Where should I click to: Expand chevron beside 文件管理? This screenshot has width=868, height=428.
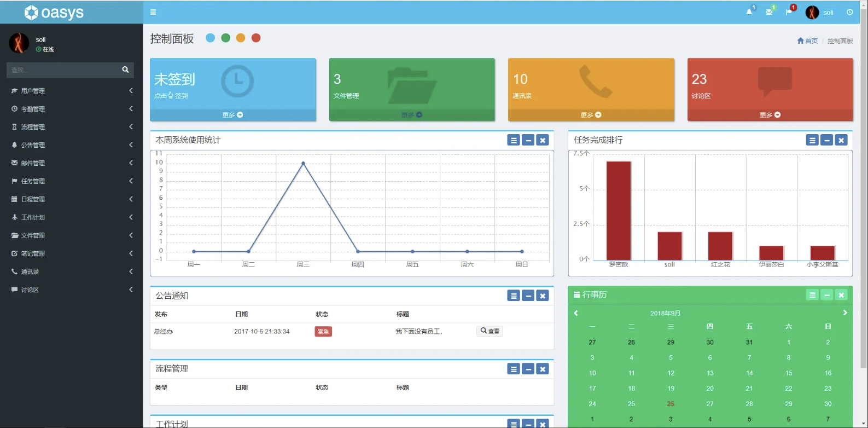coord(131,235)
